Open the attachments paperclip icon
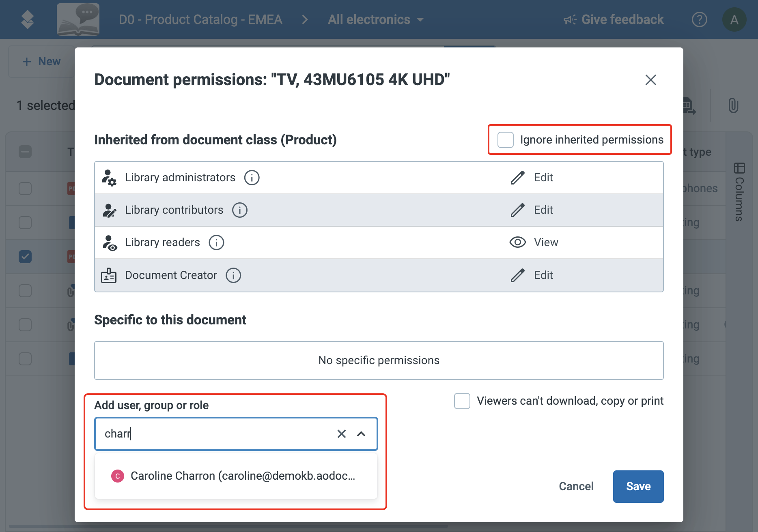The height and width of the screenshot is (532, 758). 733,105
